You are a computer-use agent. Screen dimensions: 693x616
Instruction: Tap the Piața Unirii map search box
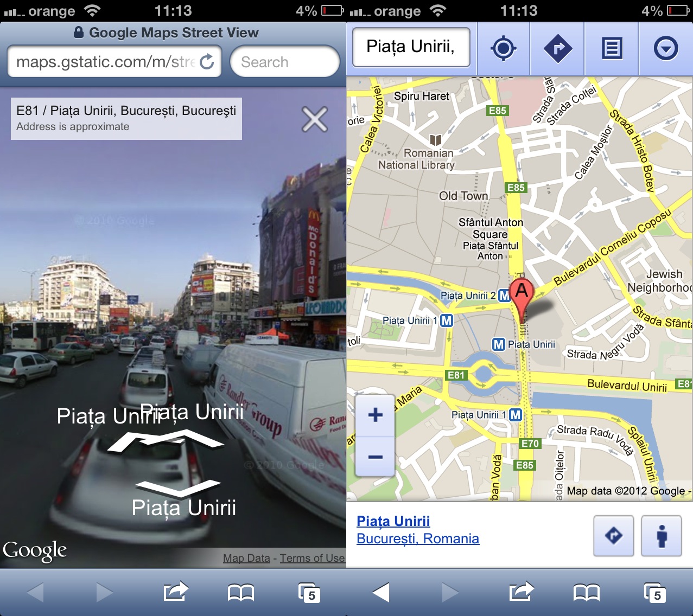click(x=411, y=47)
